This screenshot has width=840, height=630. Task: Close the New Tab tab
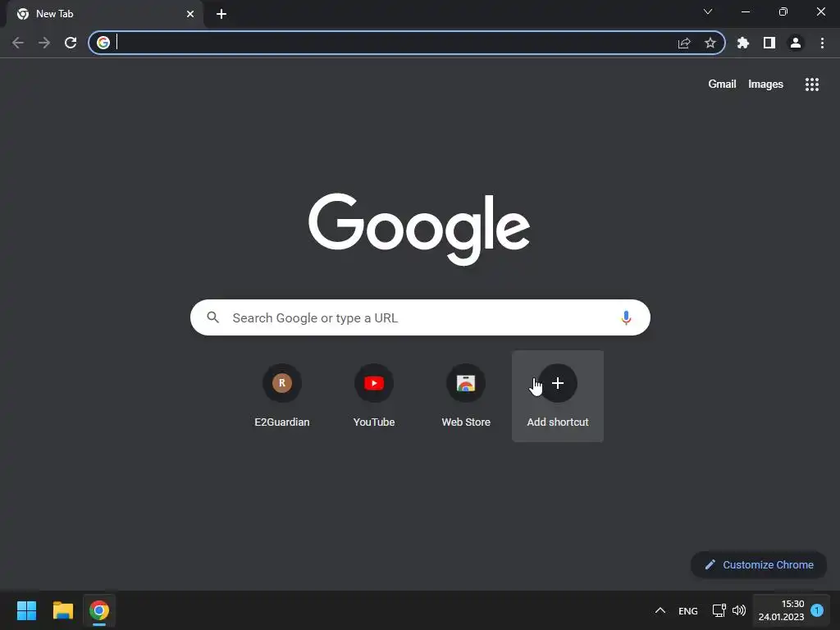[x=190, y=14]
